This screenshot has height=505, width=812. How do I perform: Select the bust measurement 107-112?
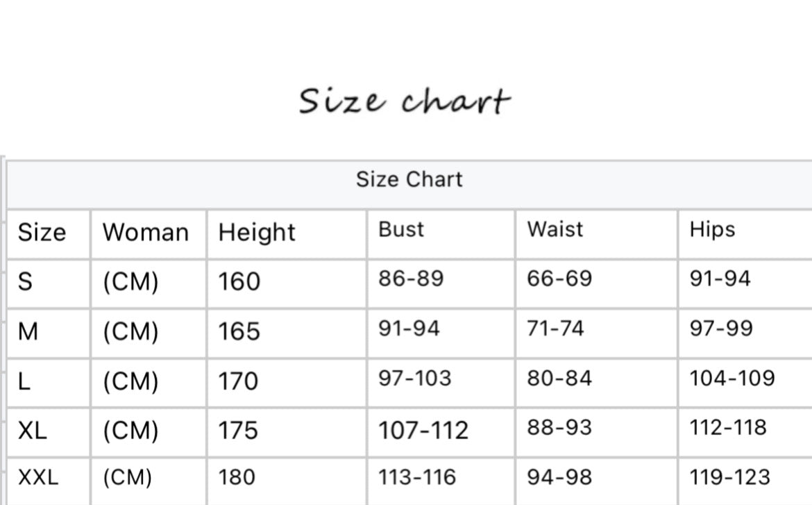pyautogui.click(x=423, y=431)
